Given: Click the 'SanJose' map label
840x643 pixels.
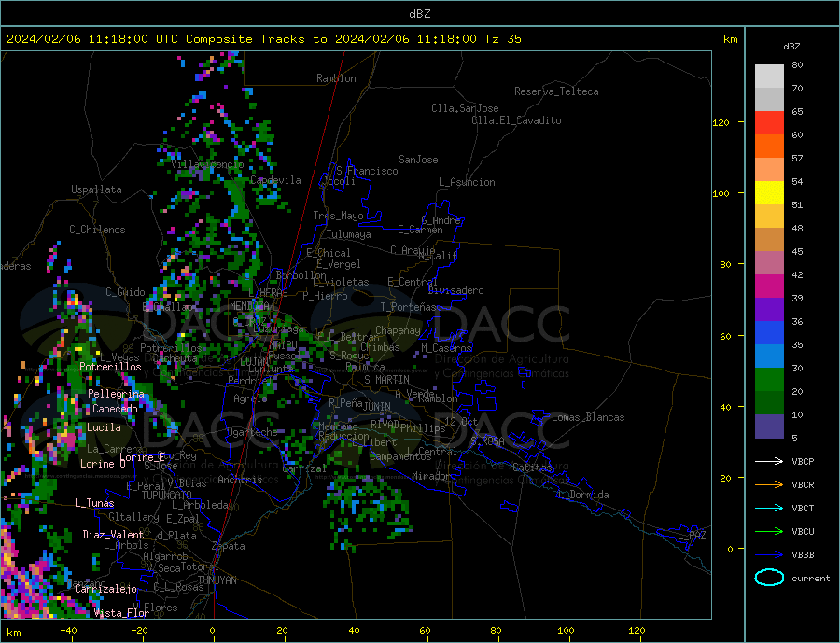Looking at the screenshot, I should (x=418, y=160).
